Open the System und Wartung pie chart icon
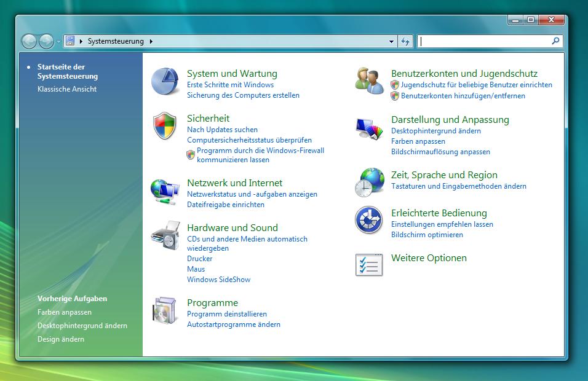Screen dimensions: 588x381 [165, 81]
